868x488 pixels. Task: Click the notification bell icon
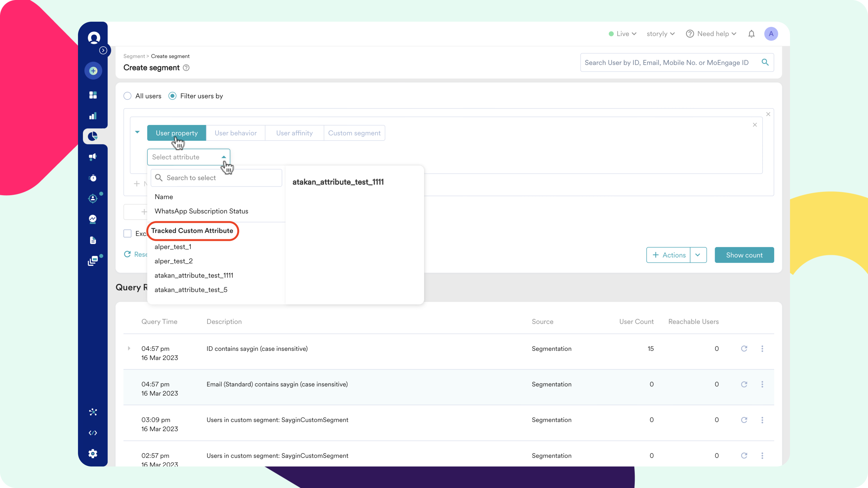tap(751, 34)
